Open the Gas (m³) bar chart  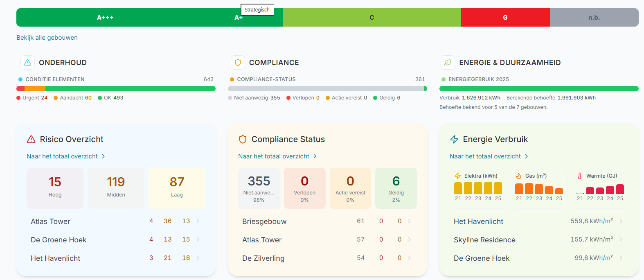tap(539, 187)
